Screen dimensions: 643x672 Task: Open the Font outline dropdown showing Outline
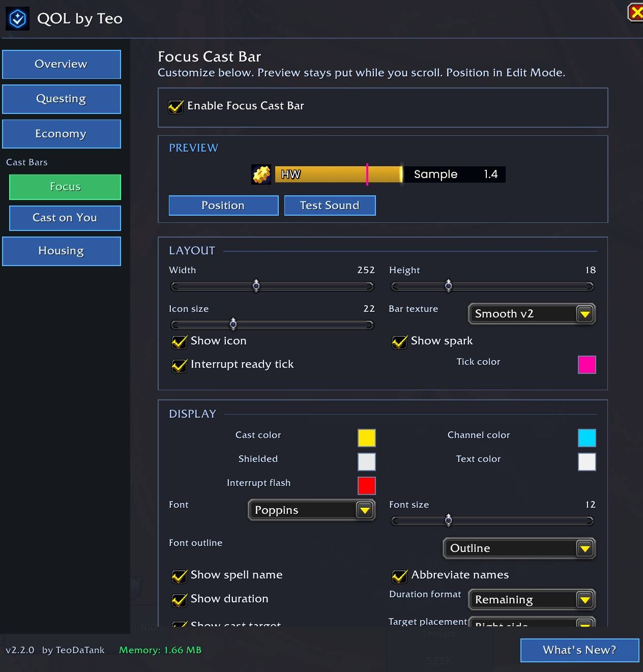click(x=519, y=548)
